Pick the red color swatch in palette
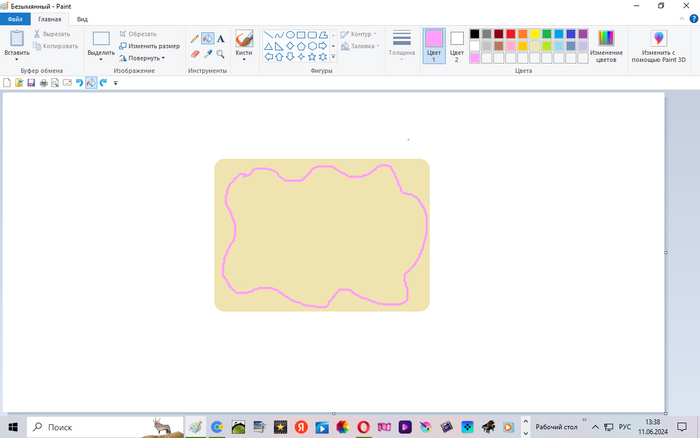700x438 pixels. pyautogui.click(x=510, y=34)
